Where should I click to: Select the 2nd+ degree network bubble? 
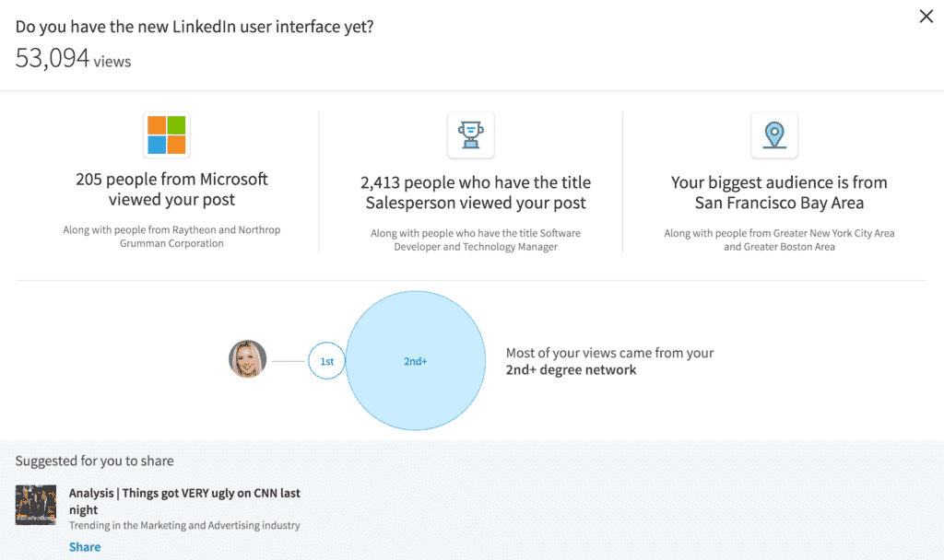[415, 360]
